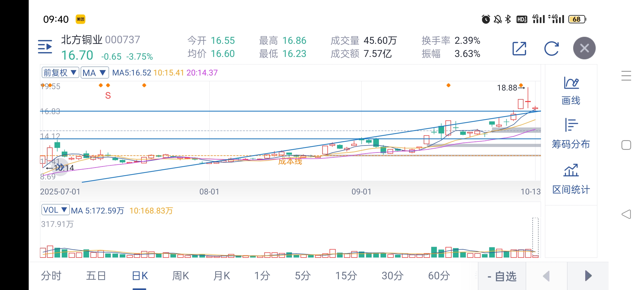
Task: Switch to the 分时 tab
Action: [51, 276]
